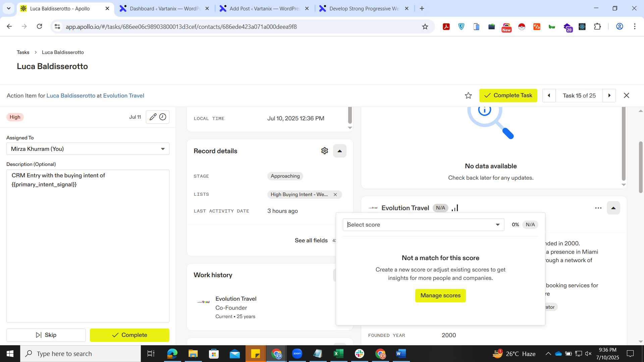Open Slack from the taskbar
This screenshot has width=644, height=362.
359,354
